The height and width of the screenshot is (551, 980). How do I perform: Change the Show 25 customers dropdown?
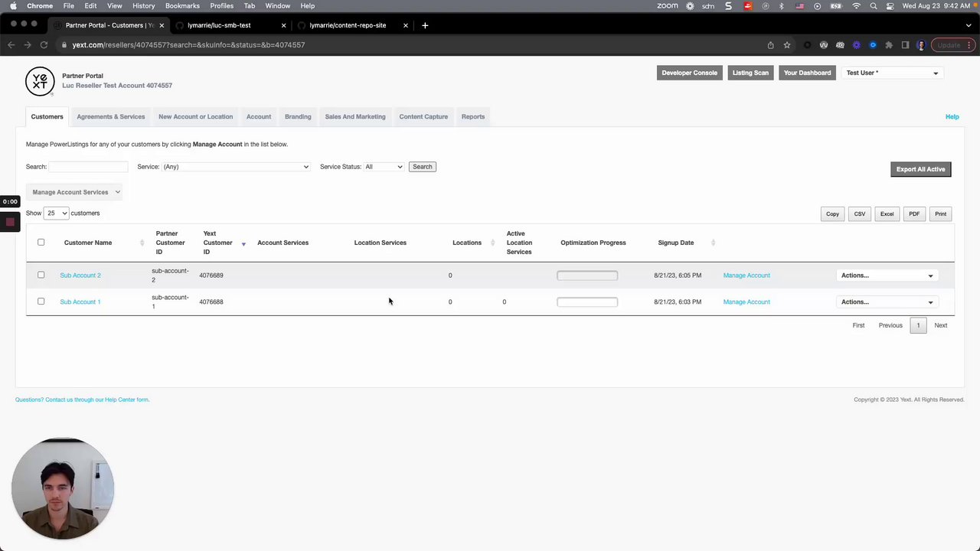point(56,214)
